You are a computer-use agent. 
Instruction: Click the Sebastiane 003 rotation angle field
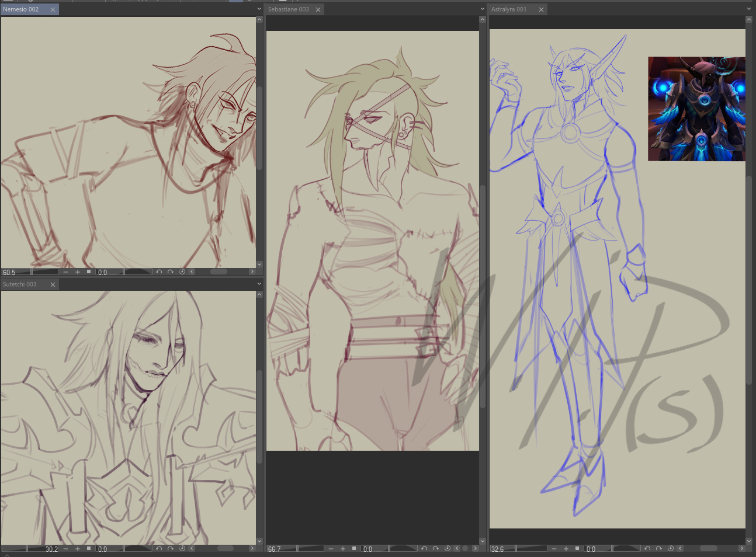point(374,549)
